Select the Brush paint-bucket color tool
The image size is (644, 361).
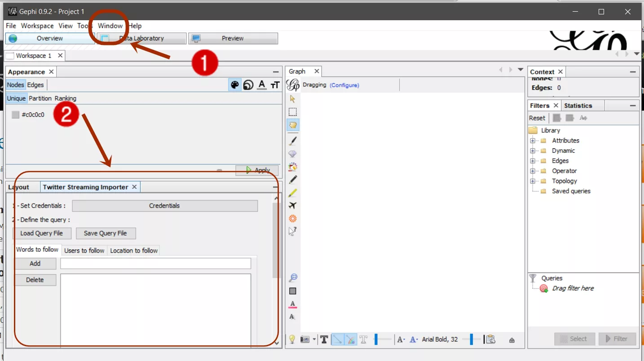pyautogui.click(x=293, y=167)
